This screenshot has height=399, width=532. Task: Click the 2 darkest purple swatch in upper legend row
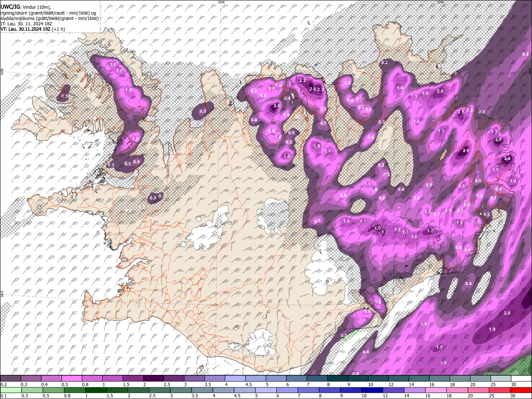click(153, 379)
